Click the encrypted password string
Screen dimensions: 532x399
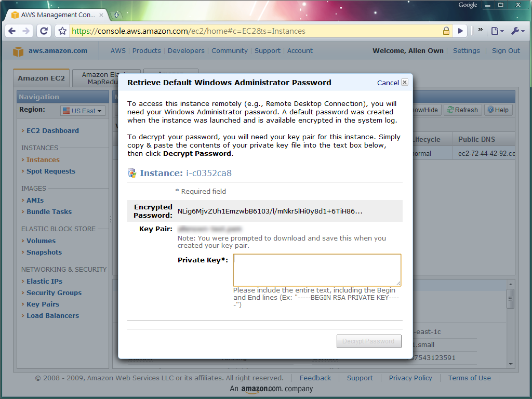click(x=270, y=211)
